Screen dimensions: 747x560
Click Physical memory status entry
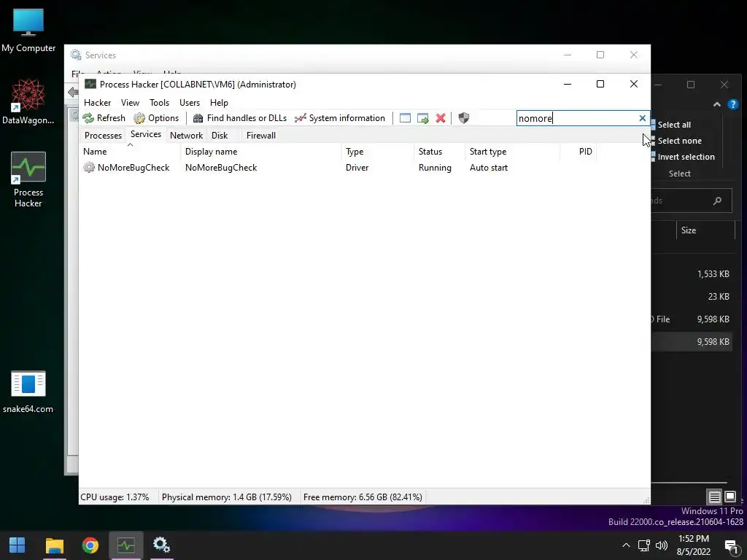point(227,497)
